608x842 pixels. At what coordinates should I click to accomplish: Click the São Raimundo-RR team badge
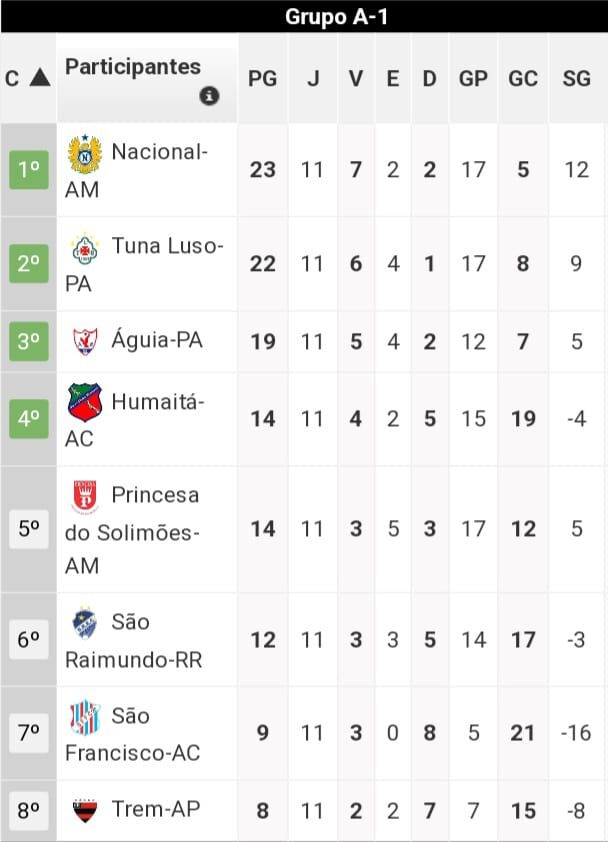84,623
